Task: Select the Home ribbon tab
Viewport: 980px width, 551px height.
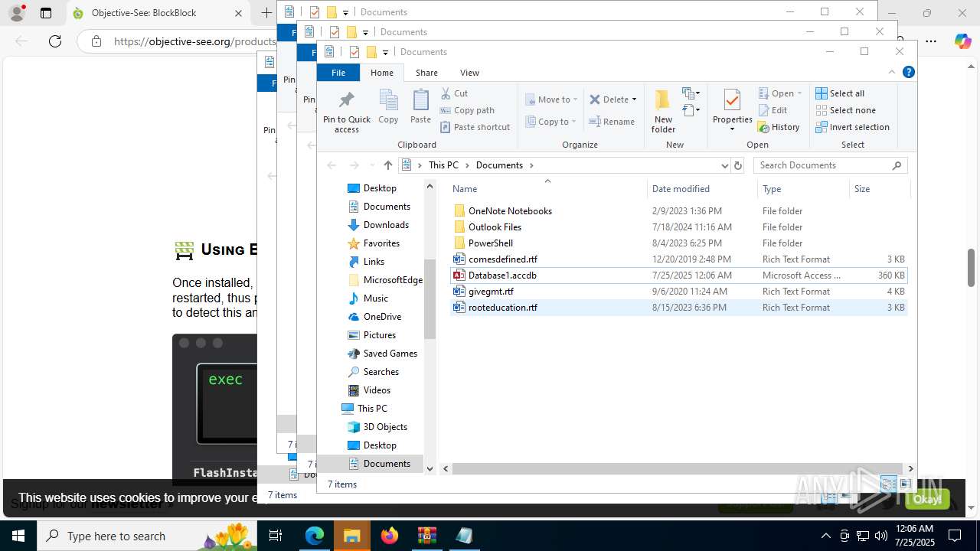Action: [x=381, y=73]
